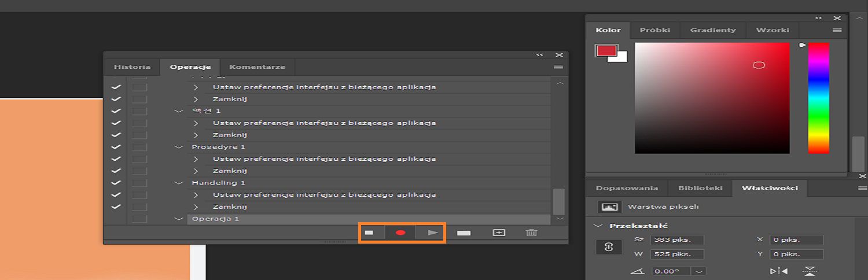Click the white background color swatch
The image size is (868, 280).
pos(623,57)
